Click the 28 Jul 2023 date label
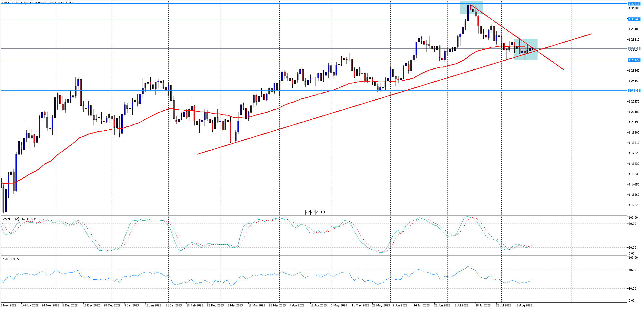The image size is (644, 309). (504, 305)
